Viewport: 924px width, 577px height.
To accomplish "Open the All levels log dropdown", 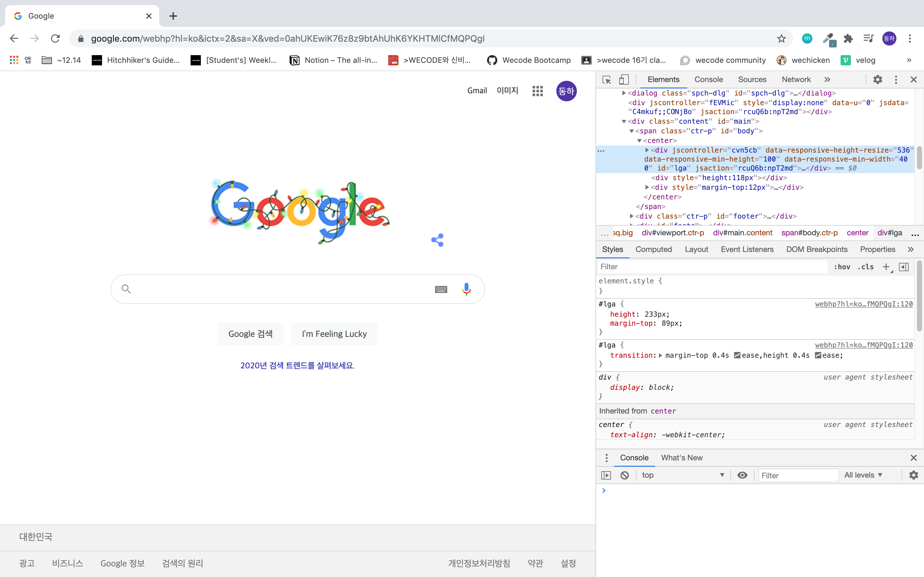I will [x=863, y=475].
